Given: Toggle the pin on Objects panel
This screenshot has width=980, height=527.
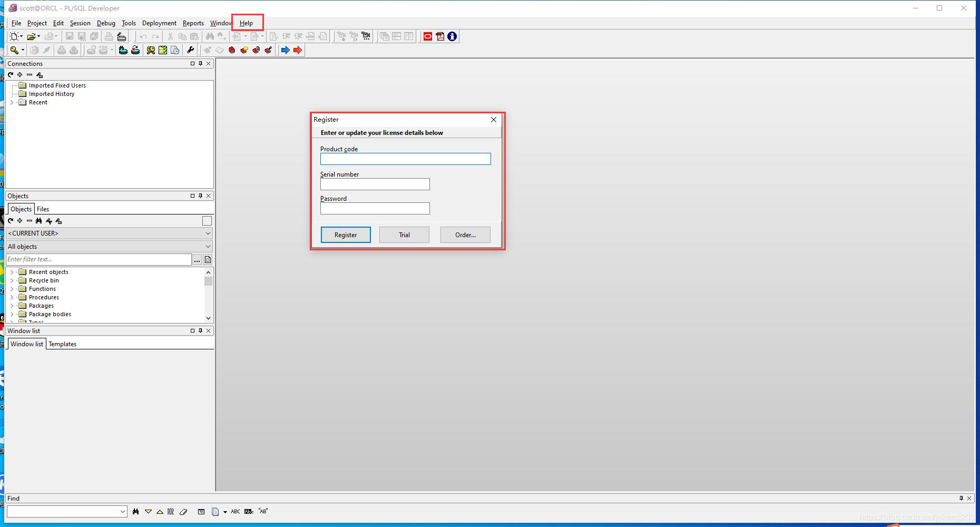Looking at the screenshot, I should click(200, 196).
